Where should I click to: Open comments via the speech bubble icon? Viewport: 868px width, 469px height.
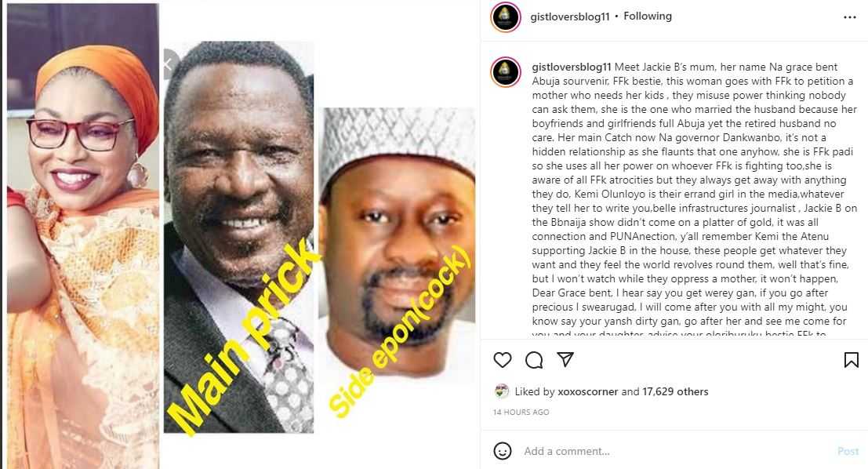tap(534, 360)
